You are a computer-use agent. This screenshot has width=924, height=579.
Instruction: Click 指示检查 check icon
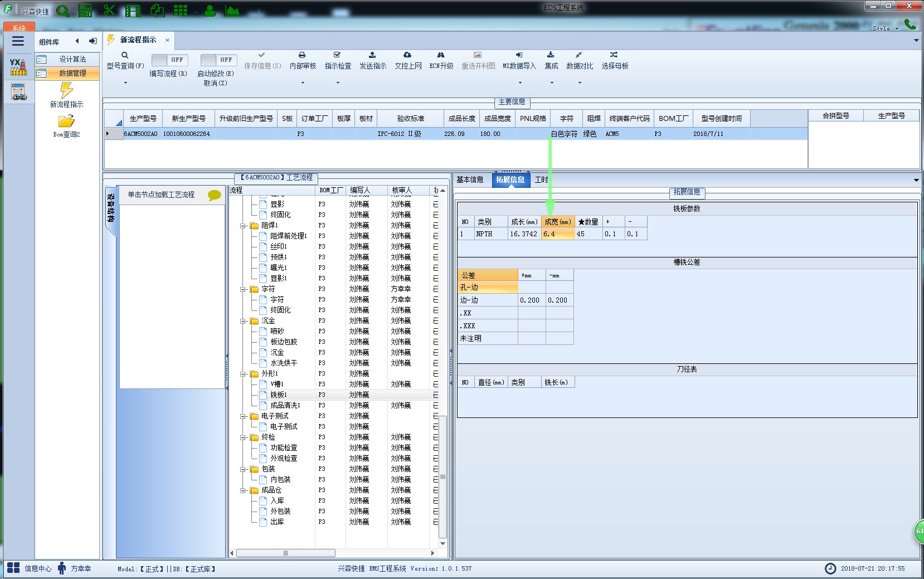[337, 55]
